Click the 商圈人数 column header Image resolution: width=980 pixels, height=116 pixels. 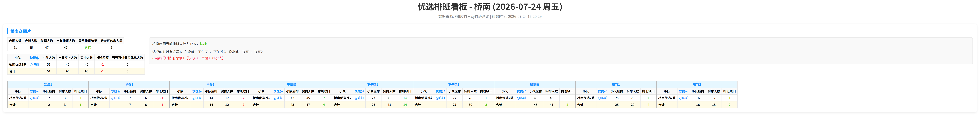(x=15, y=41)
